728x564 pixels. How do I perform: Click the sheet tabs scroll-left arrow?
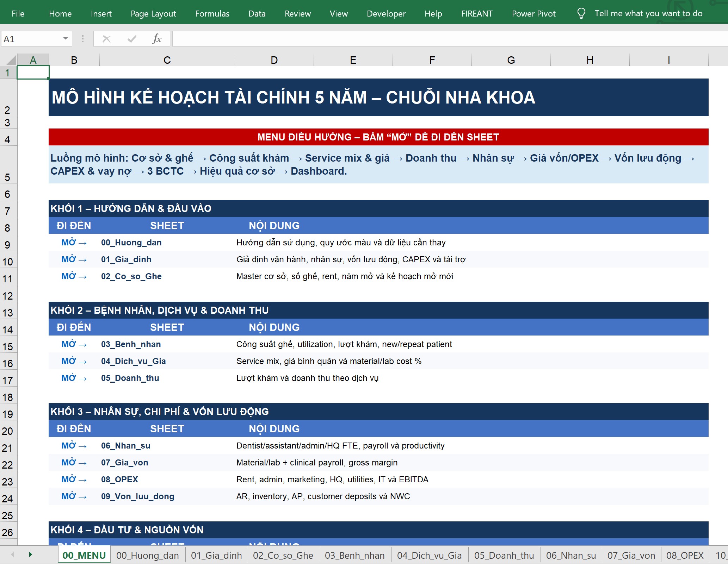pyautogui.click(x=13, y=554)
